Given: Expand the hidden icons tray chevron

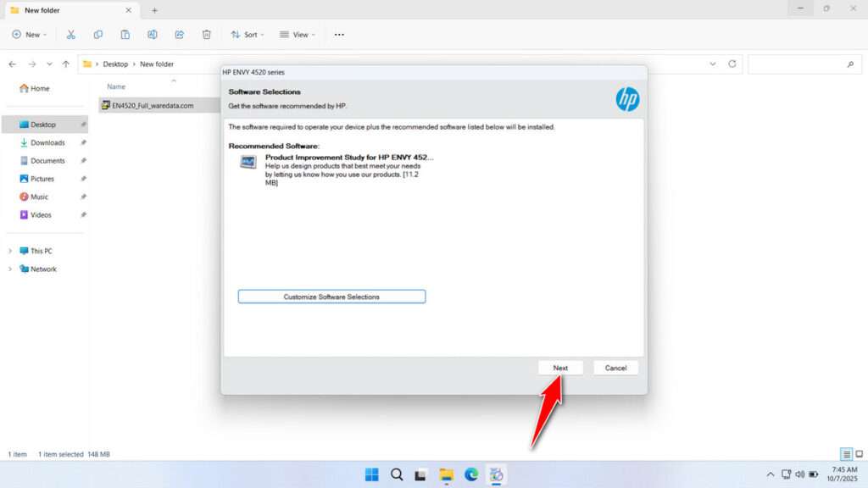Looking at the screenshot, I should pyautogui.click(x=770, y=474).
